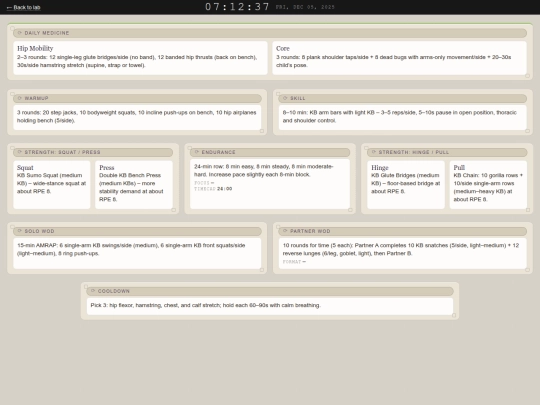Click the STRENGTH: SQUAT / PRESS header label
Screen dimensions: 540x405
(x=62, y=152)
